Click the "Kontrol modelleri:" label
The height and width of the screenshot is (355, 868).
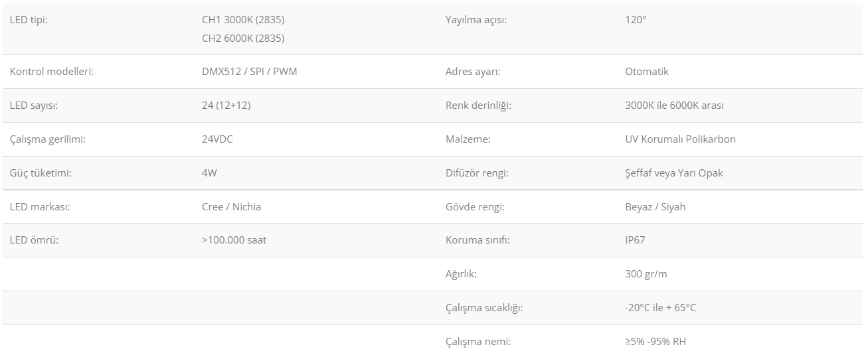pyautogui.click(x=51, y=72)
